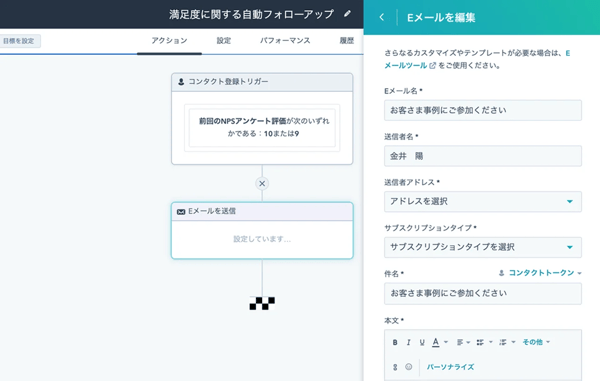Toggle bold formatting in body editor
600x381 pixels.
(395, 342)
